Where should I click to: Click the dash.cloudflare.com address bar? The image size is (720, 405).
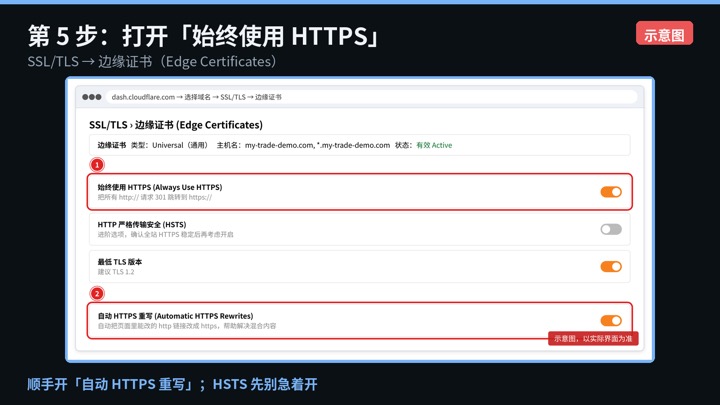tap(371, 97)
